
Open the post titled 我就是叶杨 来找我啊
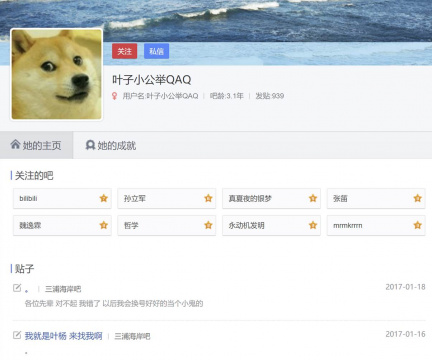click(63, 336)
